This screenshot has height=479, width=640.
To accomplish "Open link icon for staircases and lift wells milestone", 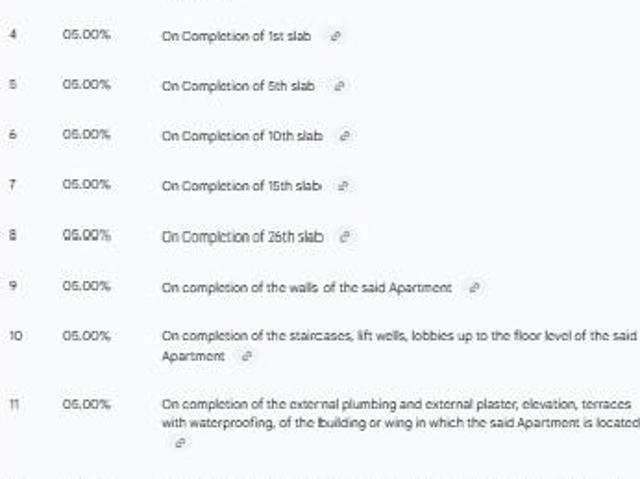I will coord(246,355).
